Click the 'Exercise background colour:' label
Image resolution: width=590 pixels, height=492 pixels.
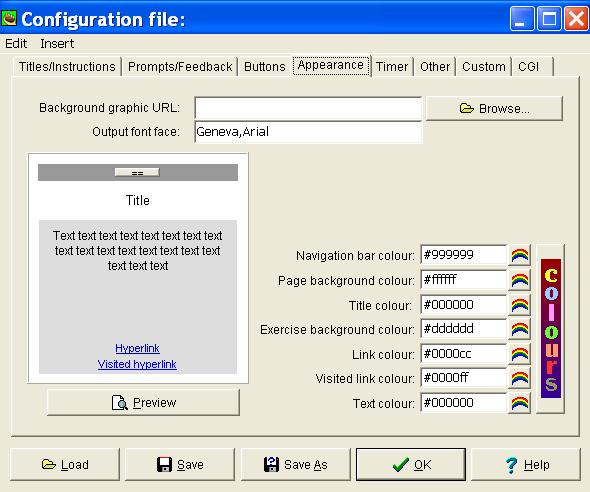[x=337, y=330]
